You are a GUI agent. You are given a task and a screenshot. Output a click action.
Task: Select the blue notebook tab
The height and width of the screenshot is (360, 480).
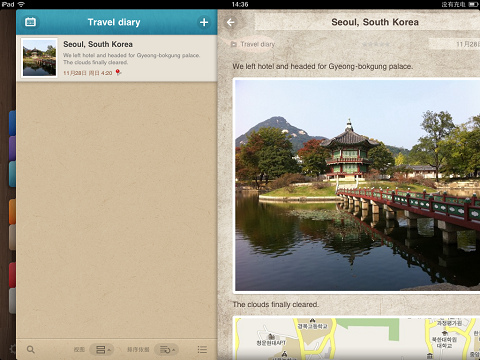12,123
